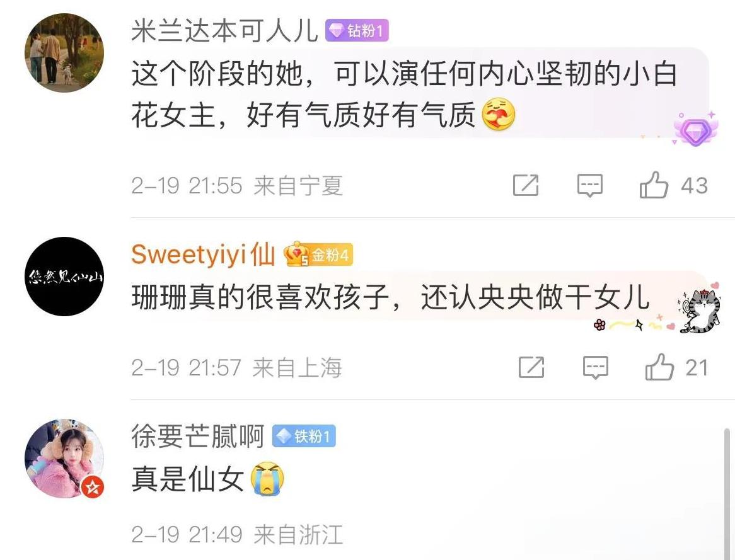Tap the verified badge on 徐要芒腻啊's avatar
The width and height of the screenshot is (735, 560).
click(x=92, y=488)
